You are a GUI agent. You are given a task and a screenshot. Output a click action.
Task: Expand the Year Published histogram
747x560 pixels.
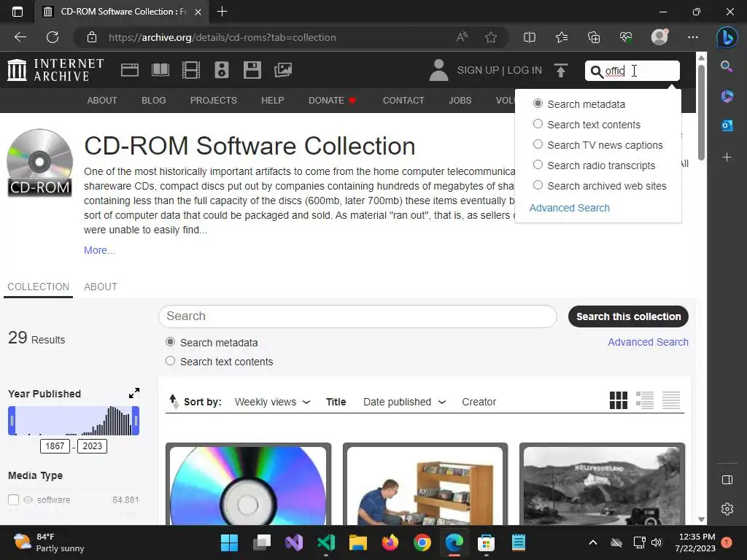pos(134,393)
